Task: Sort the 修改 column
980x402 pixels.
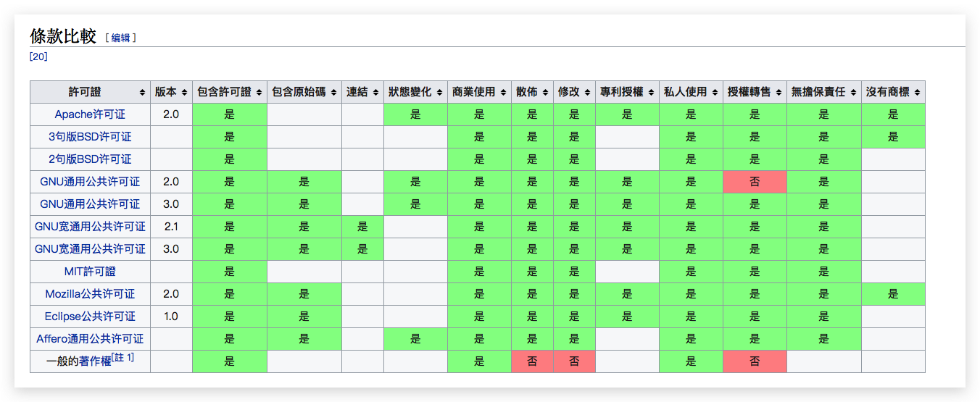Action: [586, 93]
